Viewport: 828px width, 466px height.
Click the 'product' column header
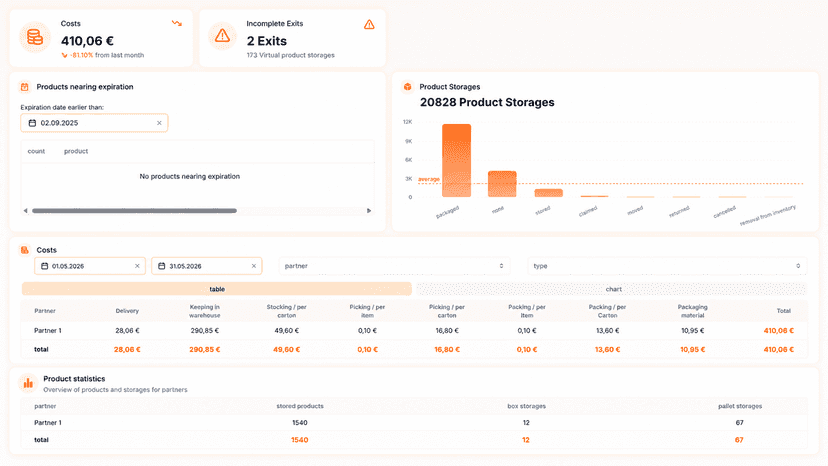(x=76, y=151)
